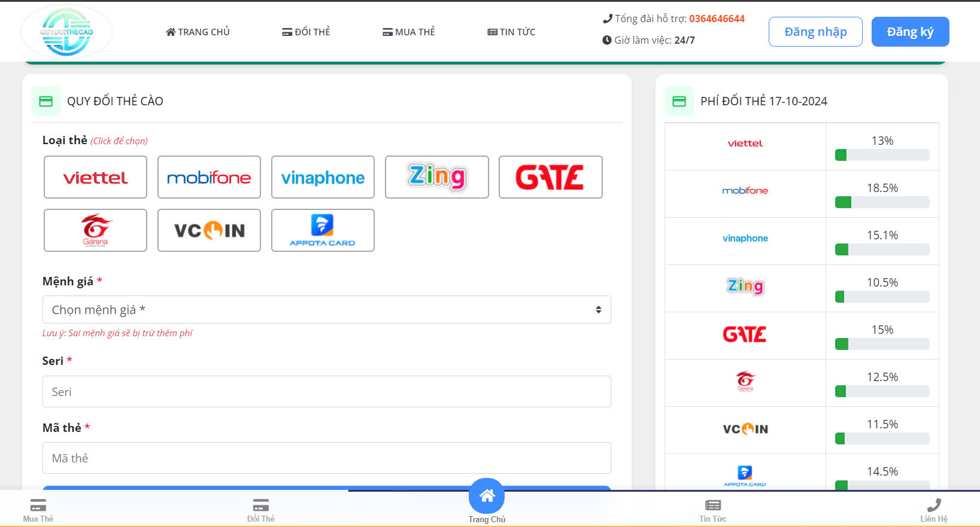Select the Appota Card type
This screenshot has height=527, width=980.
(x=323, y=230)
